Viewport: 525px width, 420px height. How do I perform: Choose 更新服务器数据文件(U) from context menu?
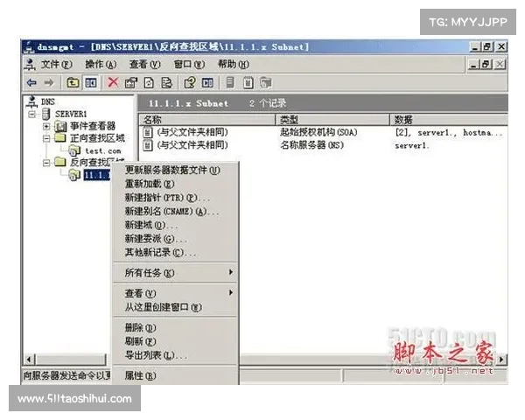point(176,170)
